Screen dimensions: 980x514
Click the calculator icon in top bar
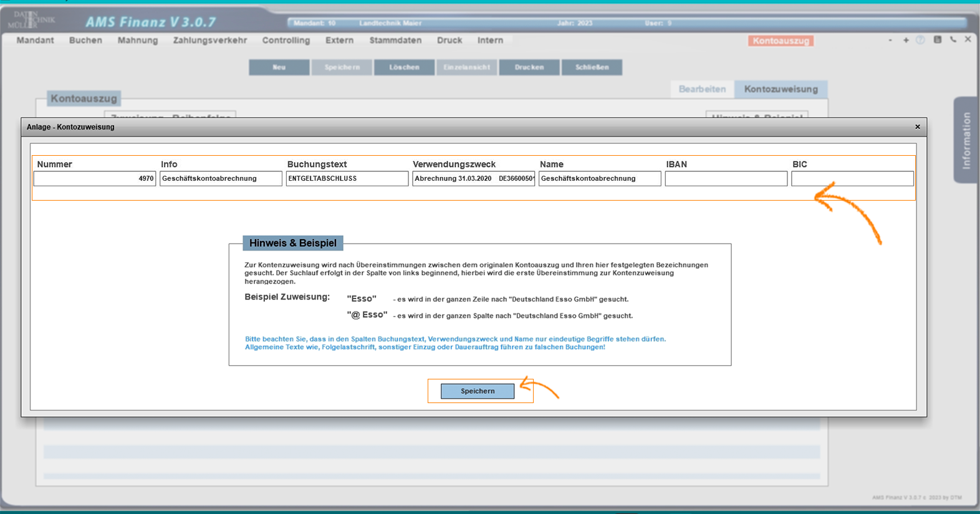point(937,40)
